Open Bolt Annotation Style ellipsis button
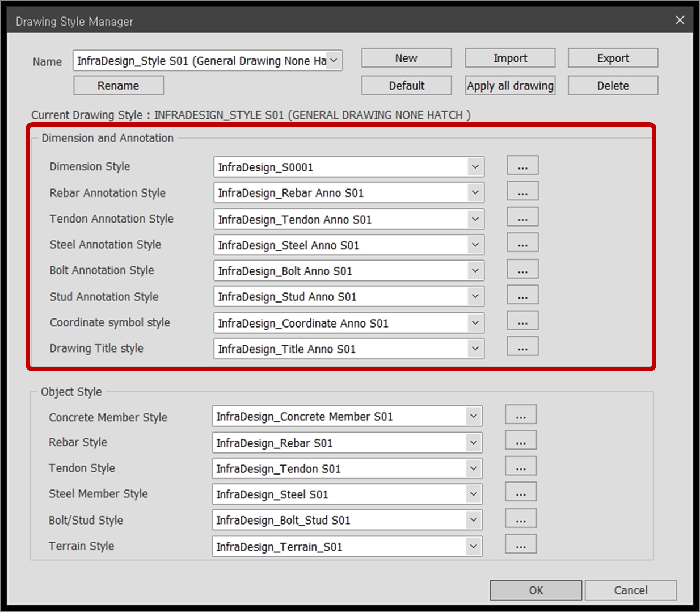The width and height of the screenshot is (700, 612). click(x=522, y=269)
